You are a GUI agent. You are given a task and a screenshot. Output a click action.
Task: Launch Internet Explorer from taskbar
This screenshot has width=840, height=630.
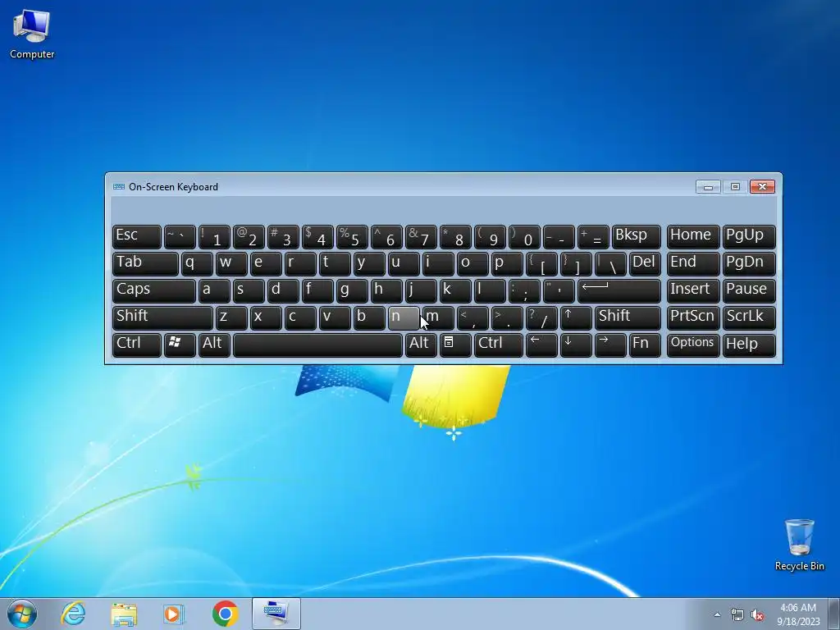click(x=73, y=614)
